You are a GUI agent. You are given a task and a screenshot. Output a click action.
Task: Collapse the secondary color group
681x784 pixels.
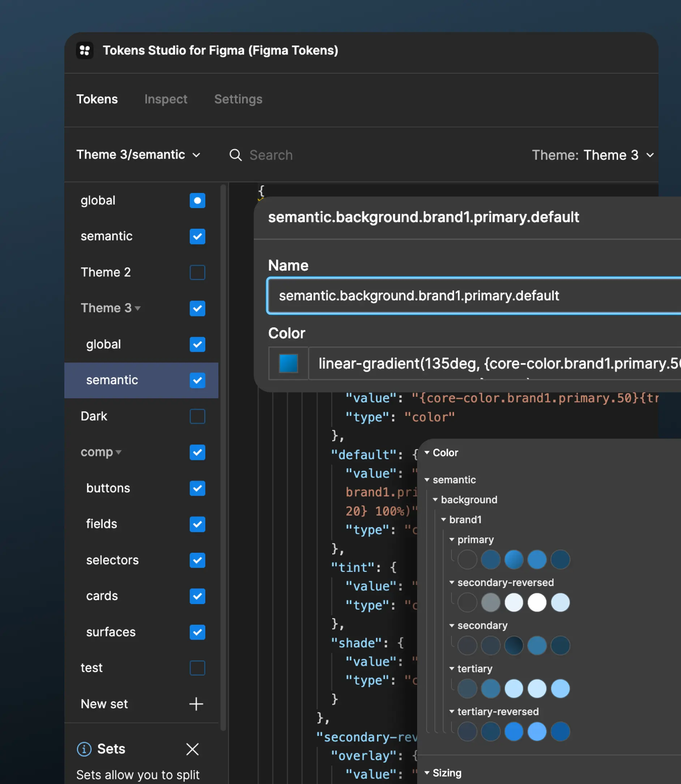click(452, 625)
